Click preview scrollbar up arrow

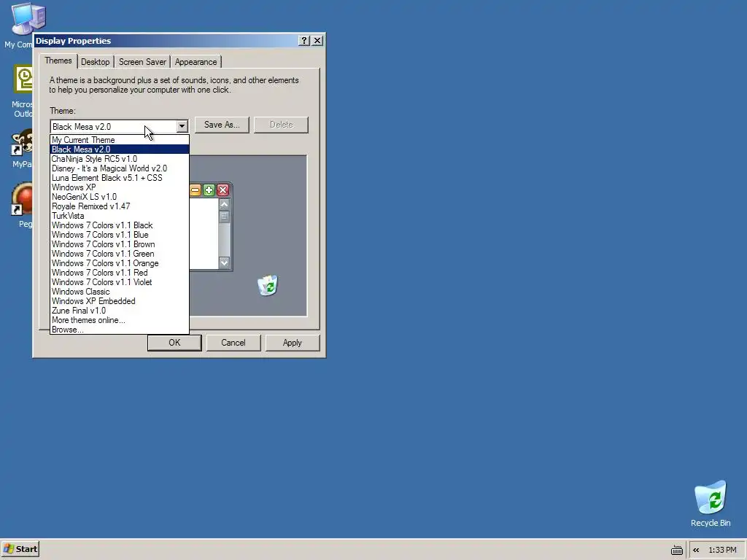224,204
